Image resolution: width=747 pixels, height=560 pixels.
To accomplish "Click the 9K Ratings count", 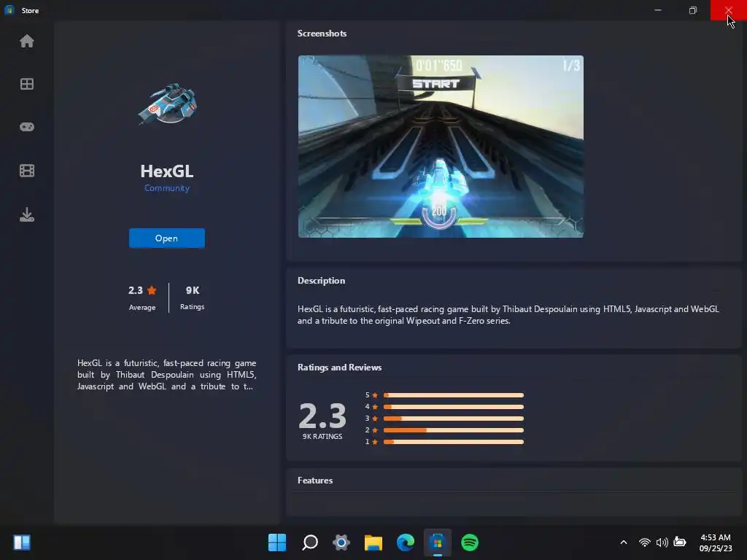I will (192, 297).
